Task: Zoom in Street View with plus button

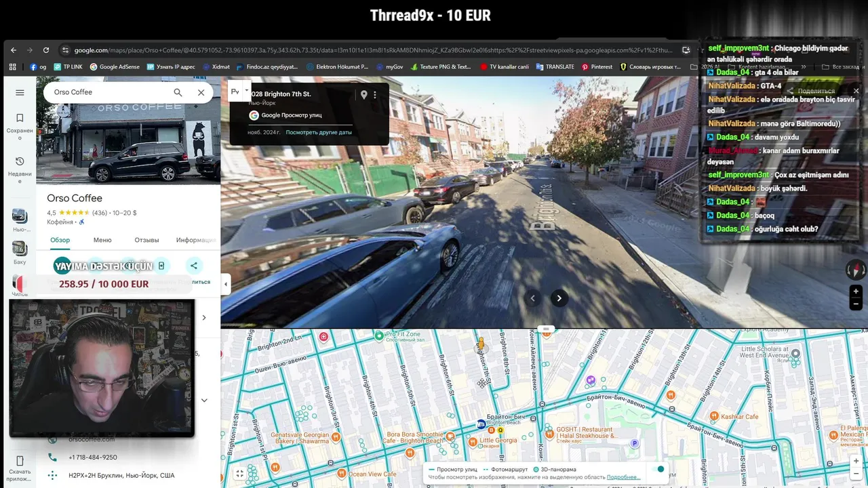Action: click(x=856, y=291)
